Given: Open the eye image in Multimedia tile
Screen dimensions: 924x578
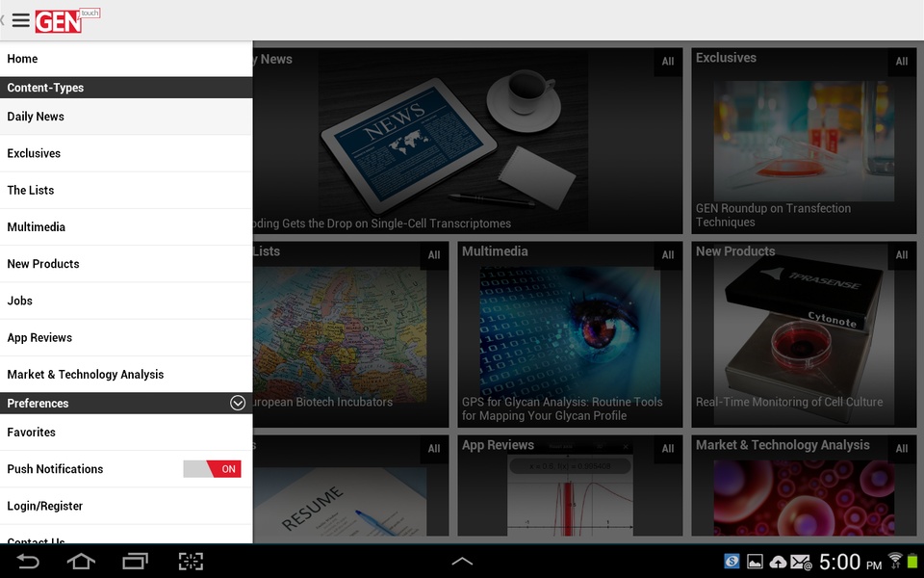Looking at the screenshot, I should pyautogui.click(x=569, y=332).
